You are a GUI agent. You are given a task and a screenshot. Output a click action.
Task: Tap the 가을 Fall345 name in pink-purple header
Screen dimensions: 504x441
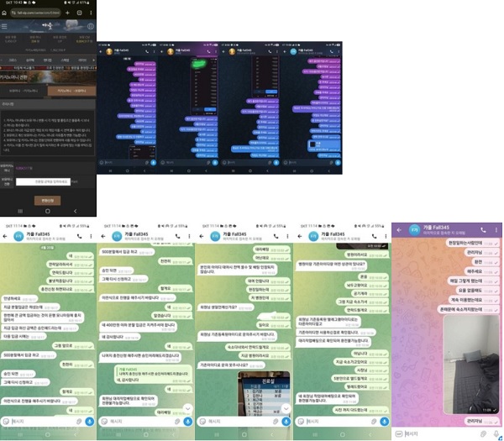click(x=436, y=228)
